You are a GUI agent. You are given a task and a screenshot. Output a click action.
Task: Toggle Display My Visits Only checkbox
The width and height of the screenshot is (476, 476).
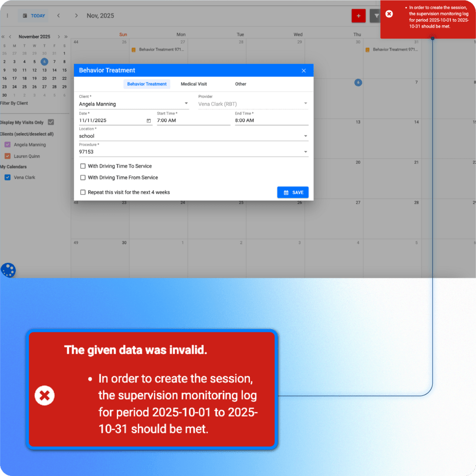pyautogui.click(x=51, y=122)
